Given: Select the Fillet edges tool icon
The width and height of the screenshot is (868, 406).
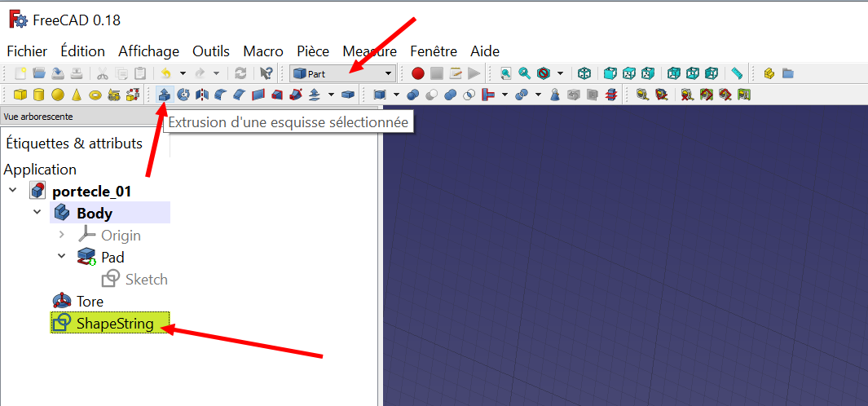Looking at the screenshot, I should click(220, 95).
